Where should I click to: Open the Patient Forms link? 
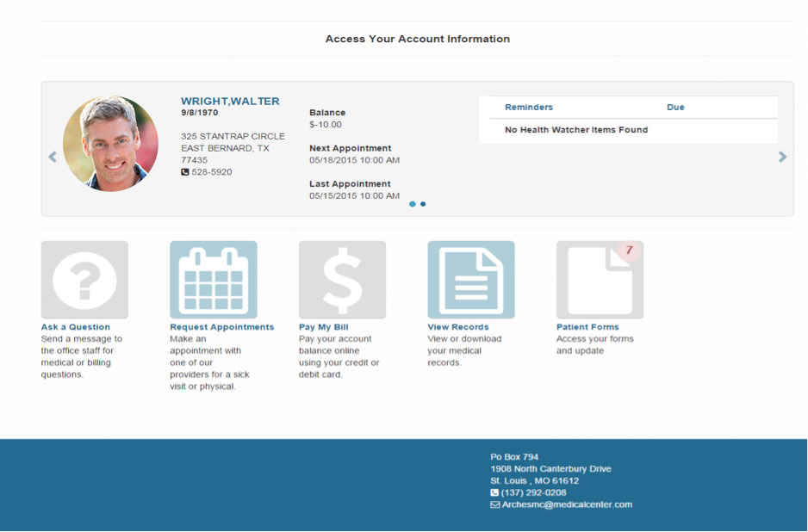tap(587, 327)
